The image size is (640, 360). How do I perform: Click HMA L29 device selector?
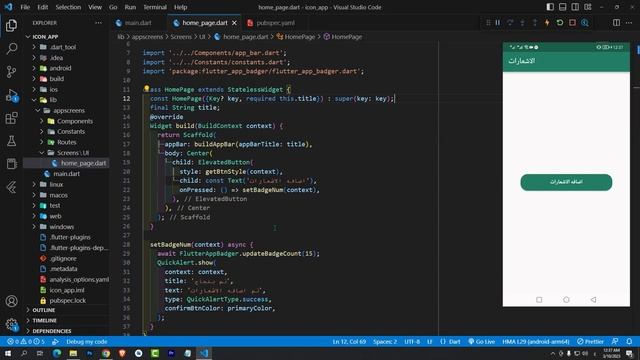point(536,341)
